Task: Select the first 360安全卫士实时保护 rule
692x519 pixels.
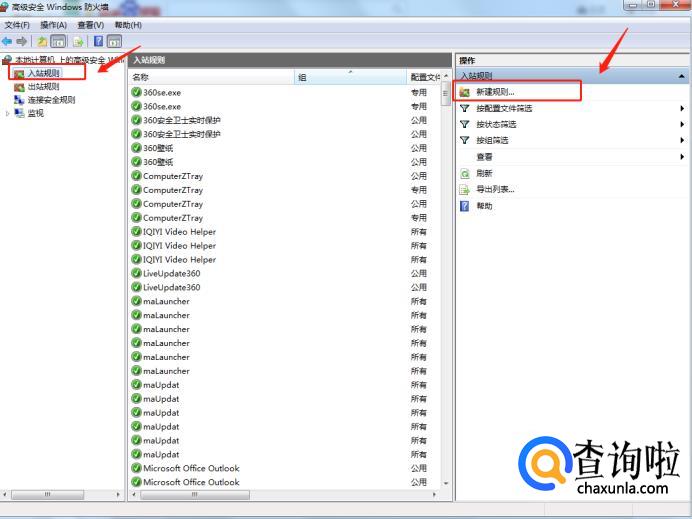Action: tap(286, 120)
